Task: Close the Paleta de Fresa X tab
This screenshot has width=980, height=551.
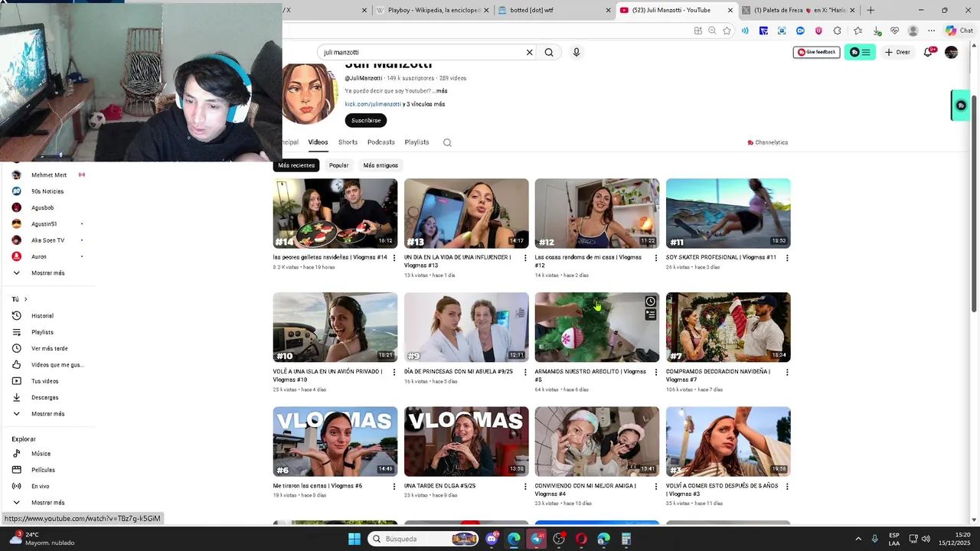Action: pyautogui.click(x=854, y=10)
